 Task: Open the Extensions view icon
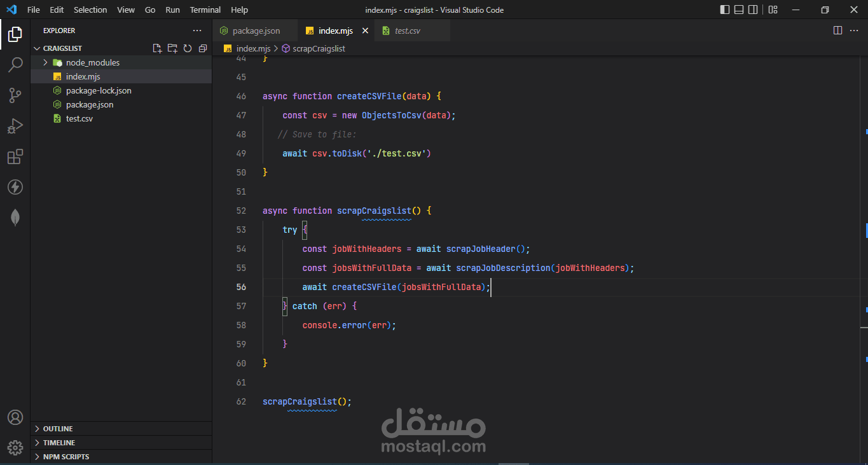(x=15, y=156)
